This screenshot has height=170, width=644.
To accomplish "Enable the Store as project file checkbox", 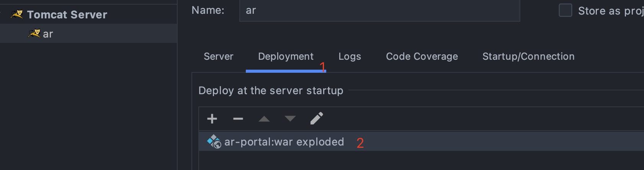I will [566, 10].
